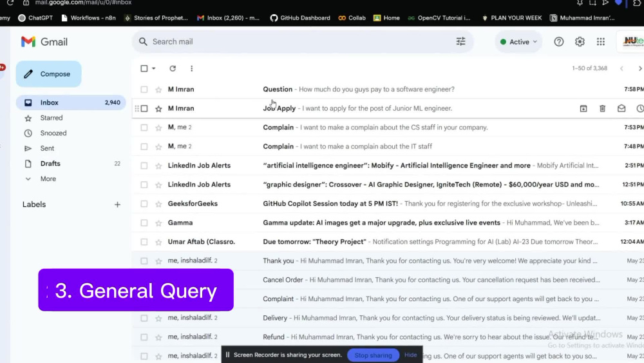Open the Delivery email
This screenshot has width=644, height=363.
388,318
